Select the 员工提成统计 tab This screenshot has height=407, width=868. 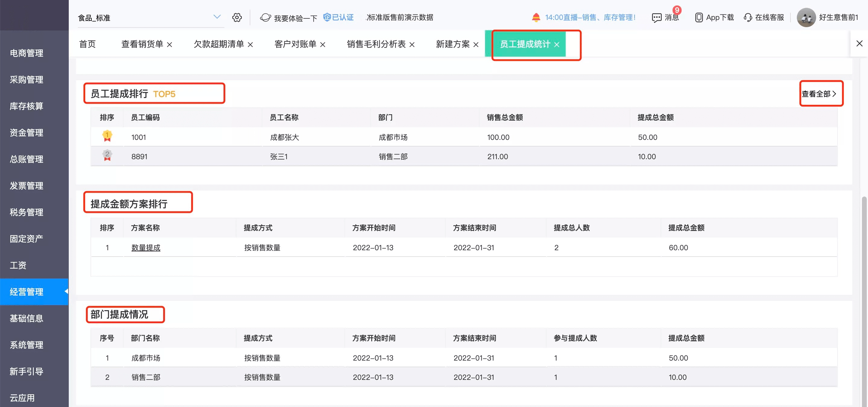525,44
